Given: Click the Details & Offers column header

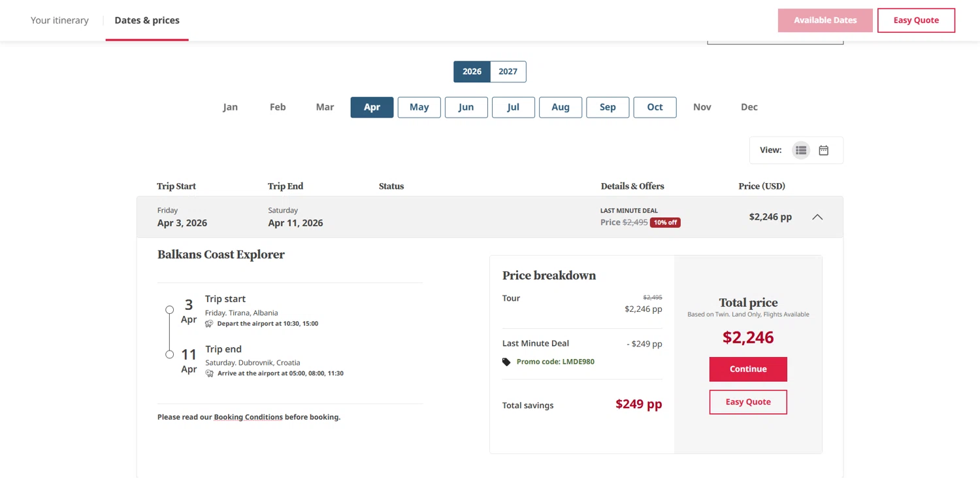Looking at the screenshot, I should pos(632,186).
